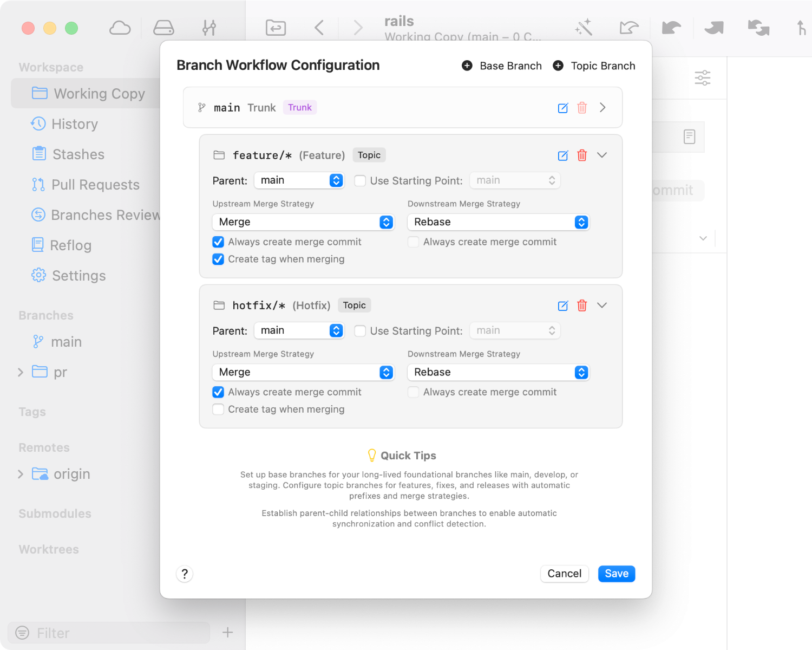Uncheck upstream Always create merge commit for feature/*
The height and width of the screenshot is (650, 812).
pyautogui.click(x=218, y=242)
